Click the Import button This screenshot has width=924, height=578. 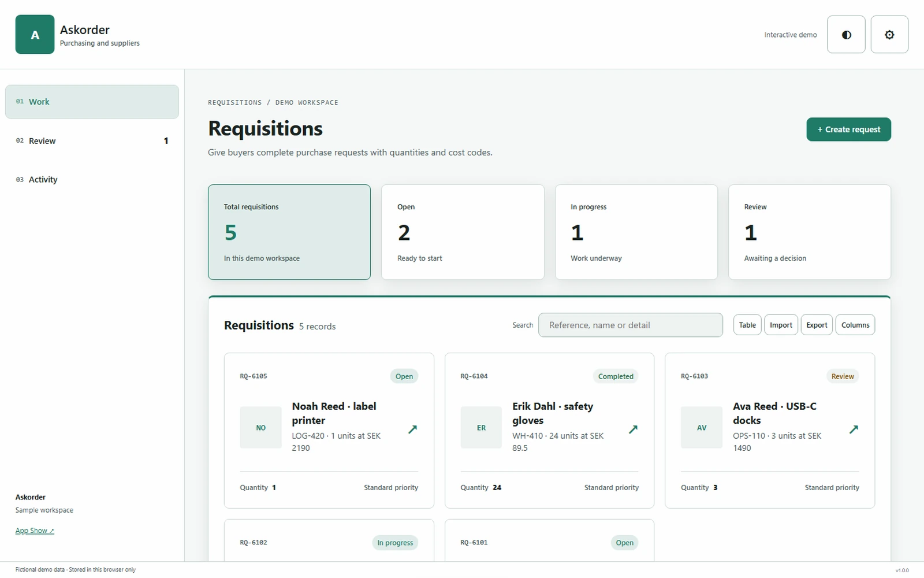pyautogui.click(x=781, y=325)
